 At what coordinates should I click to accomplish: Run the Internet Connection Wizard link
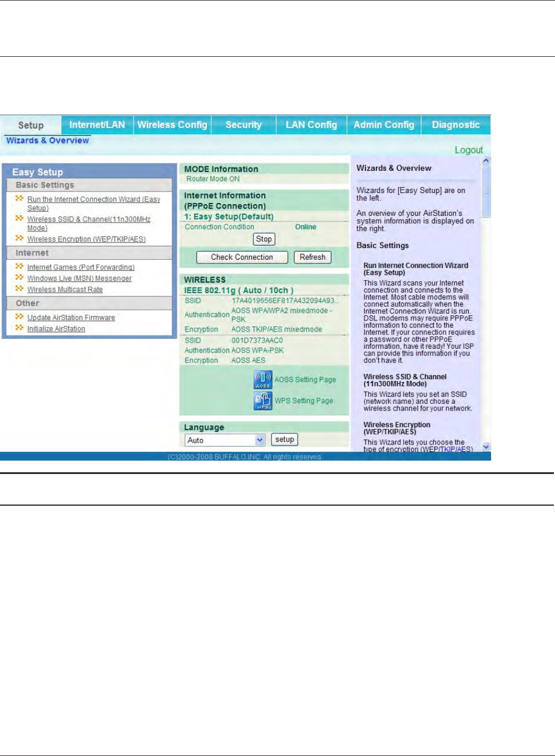click(93, 204)
